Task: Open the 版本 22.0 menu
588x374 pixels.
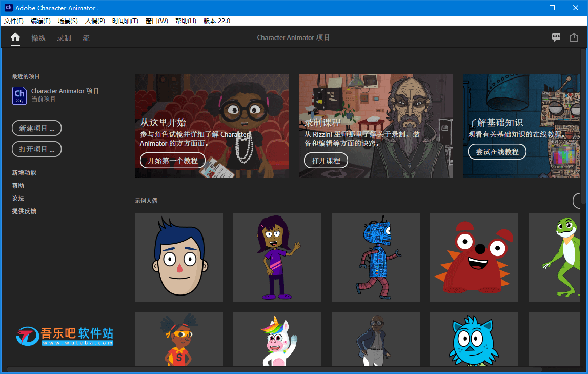Action: click(217, 21)
